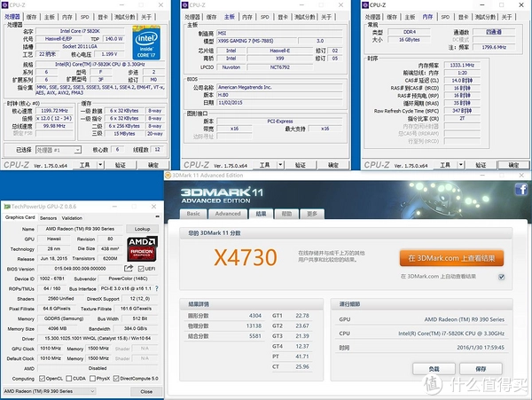Click the GPU-Z BIOS share export icon
Screen dimensions: 532x400
(x=129, y=269)
